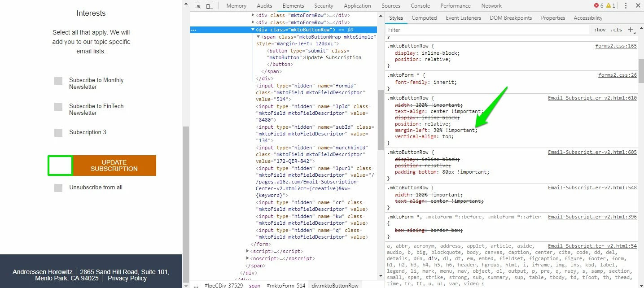Select the span breadcrumb item

(x=254, y=285)
